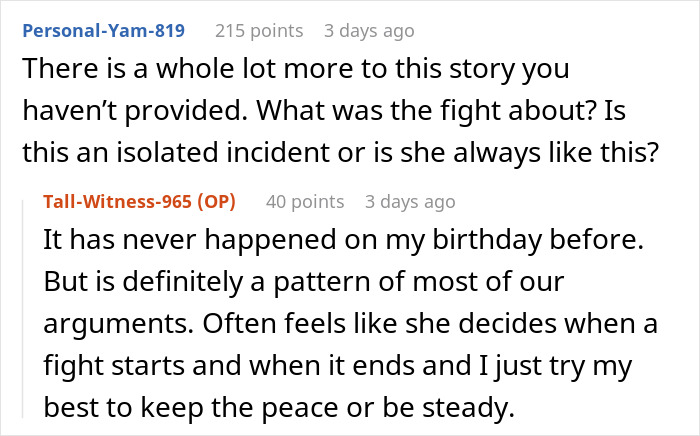Viewport: 700px width, 436px height.
Task: Collapse reply using the vertical thread line
Action: (23, 309)
